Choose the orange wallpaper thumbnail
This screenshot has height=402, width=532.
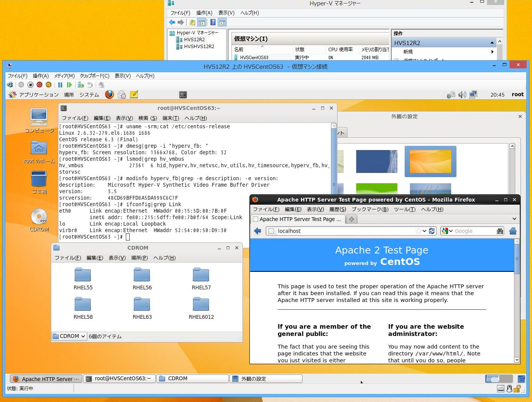point(430,161)
